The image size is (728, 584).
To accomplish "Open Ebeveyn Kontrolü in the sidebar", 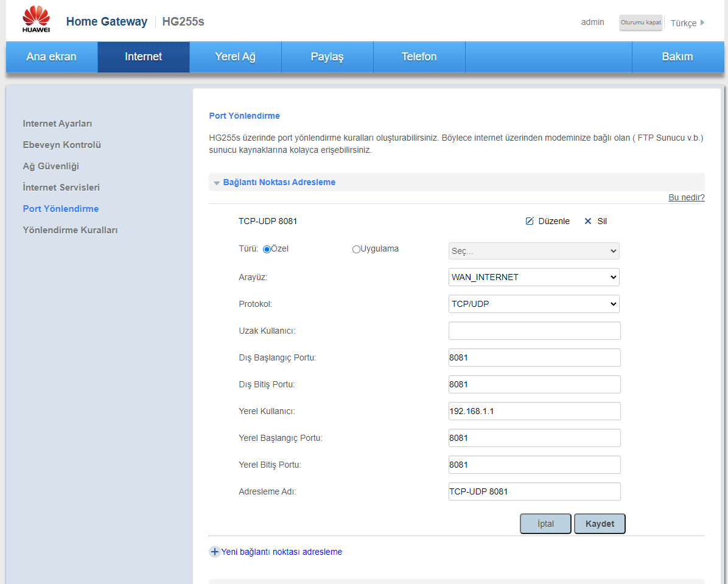I will (x=61, y=145).
